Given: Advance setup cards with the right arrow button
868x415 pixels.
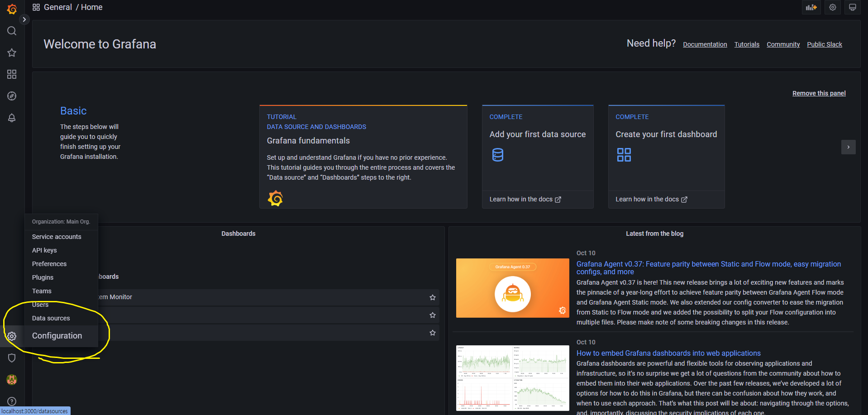Looking at the screenshot, I should point(849,147).
